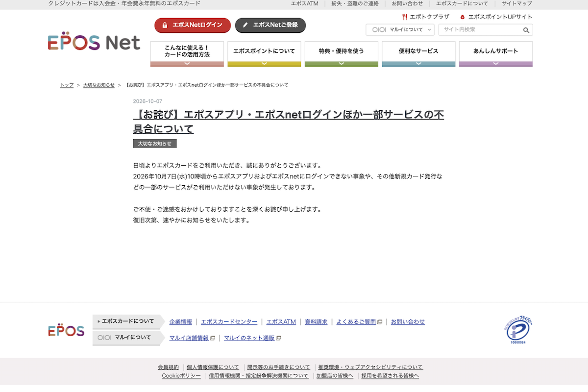
Task: Open the 資料請求 footer link
Action: (x=316, y=322)
